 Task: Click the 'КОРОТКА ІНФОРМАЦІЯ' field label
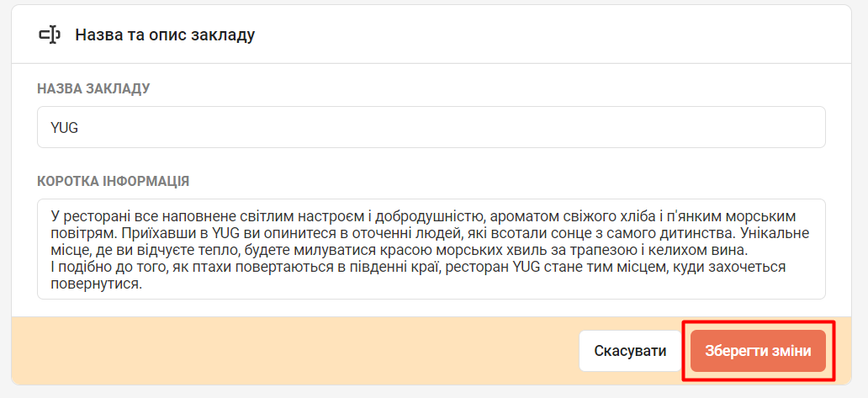coord(113,181)
